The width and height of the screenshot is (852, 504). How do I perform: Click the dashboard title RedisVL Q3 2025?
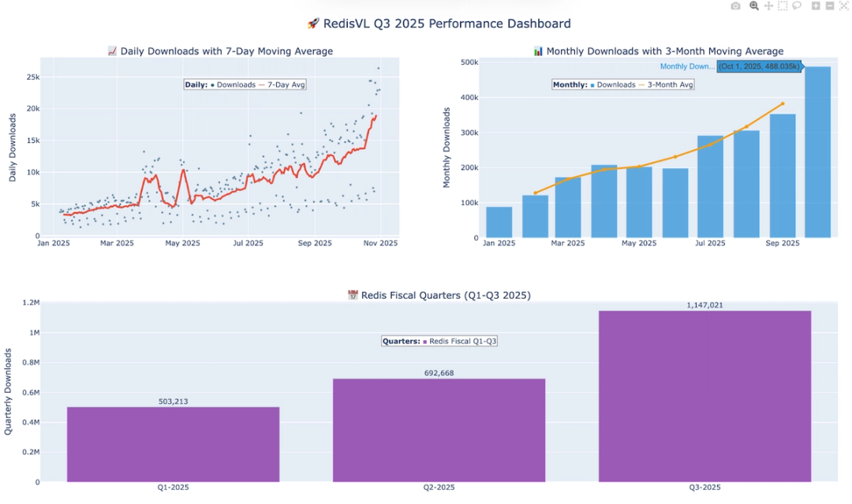pos(439,24)
